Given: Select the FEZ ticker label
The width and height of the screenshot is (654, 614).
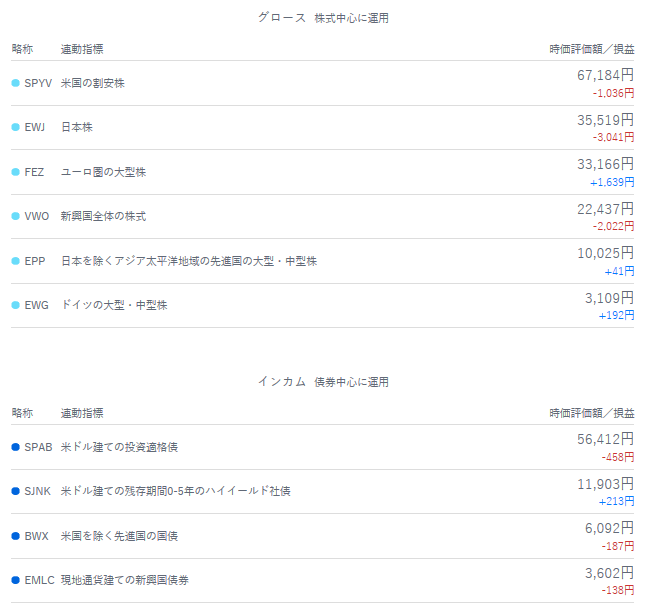Looking at the screenshot, I should [34, 172].
